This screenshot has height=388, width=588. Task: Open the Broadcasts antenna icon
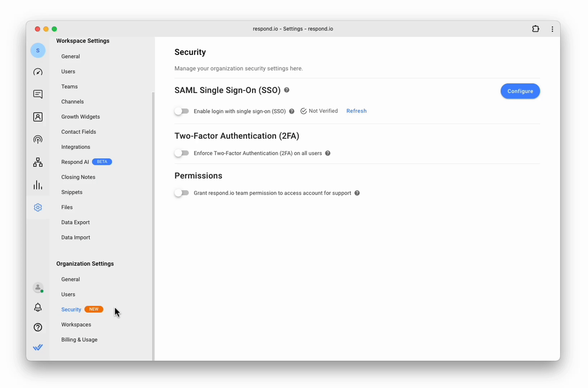(38, 139)
